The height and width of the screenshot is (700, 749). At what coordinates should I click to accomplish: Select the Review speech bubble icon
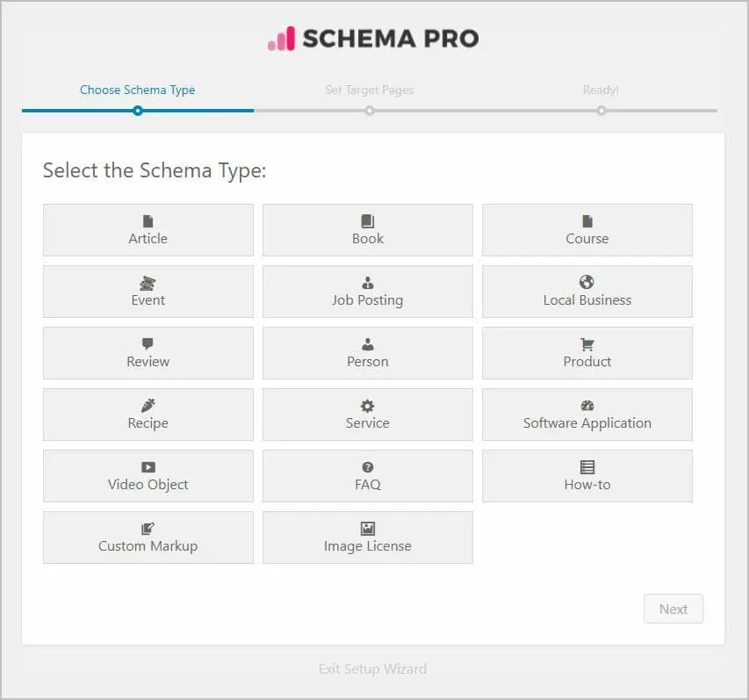point(148,344)
